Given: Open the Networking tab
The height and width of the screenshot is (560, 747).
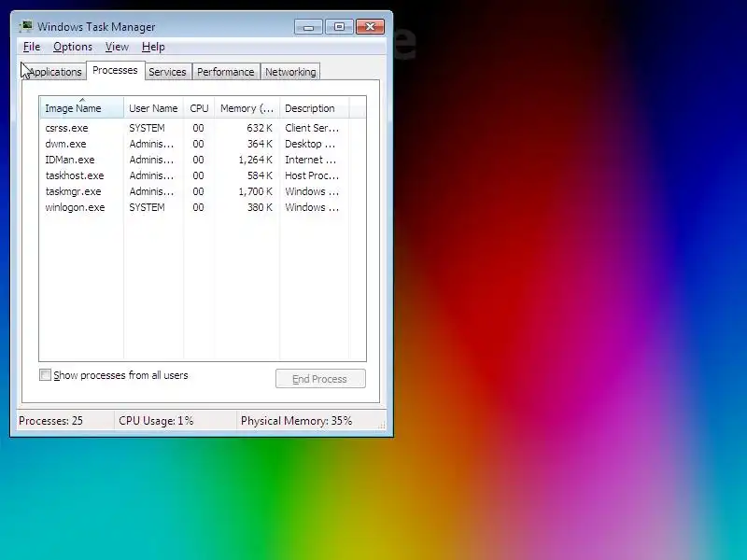Looking at the screenshot, I should (290, 72).
